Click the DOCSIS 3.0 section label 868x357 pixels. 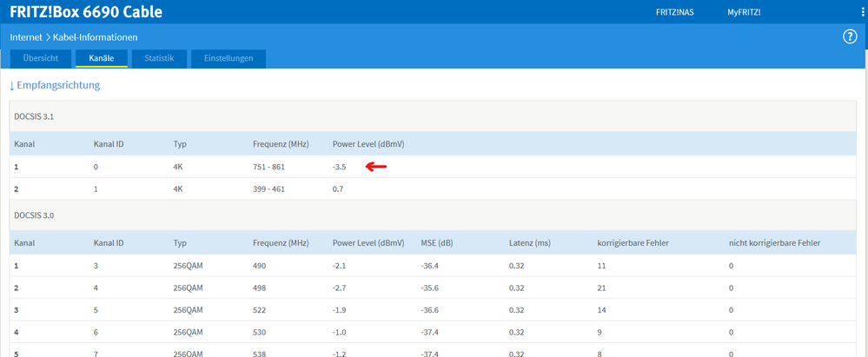[34, 215]
